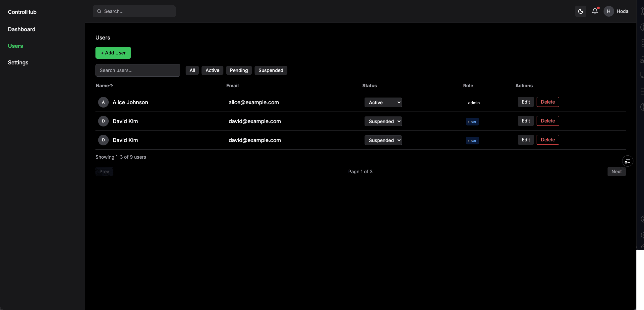
Task: Filter users by Pending status
Action: click(x=239, y=70)
